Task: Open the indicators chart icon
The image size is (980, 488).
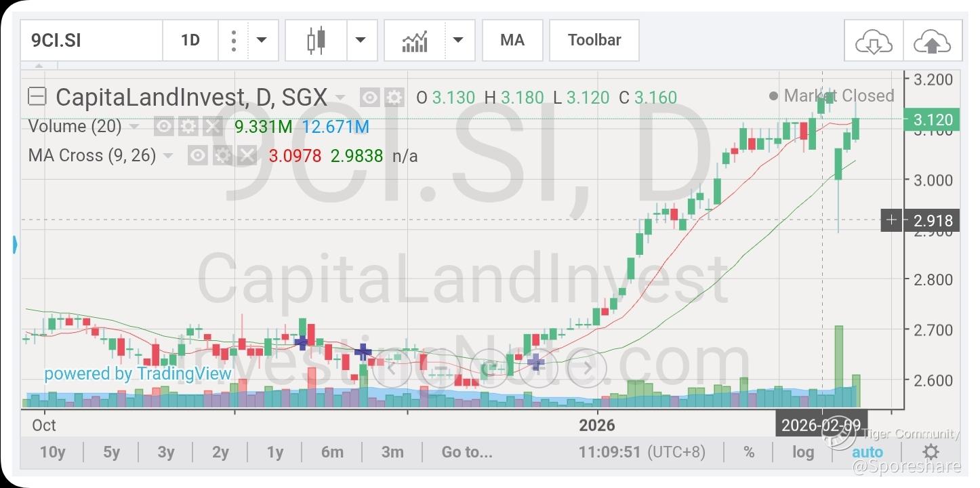Action: tap(415, 41)
